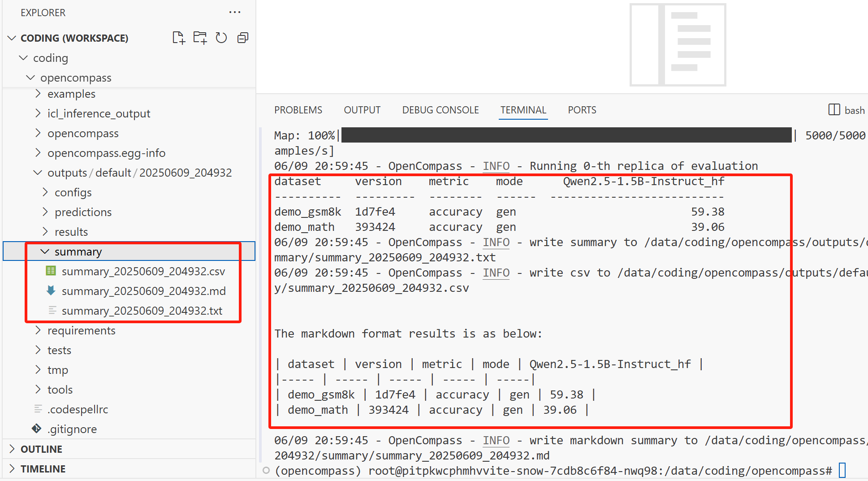Refresh the Explorer tree

click(x=221, y=38)
